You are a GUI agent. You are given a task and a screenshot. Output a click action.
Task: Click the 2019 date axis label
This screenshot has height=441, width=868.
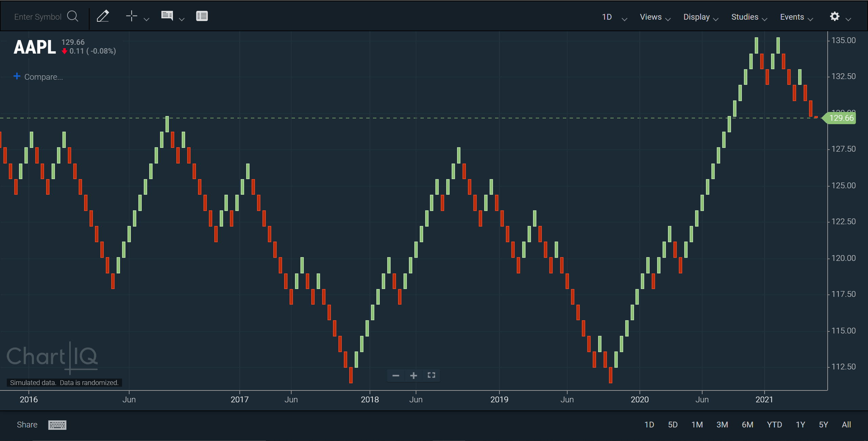[499, 400]
